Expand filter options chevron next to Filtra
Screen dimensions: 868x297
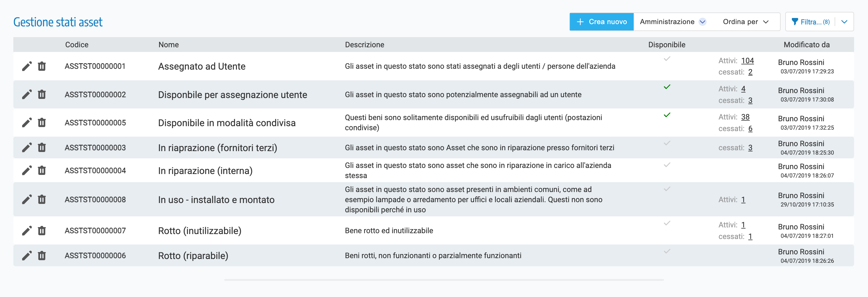(844, 22)
